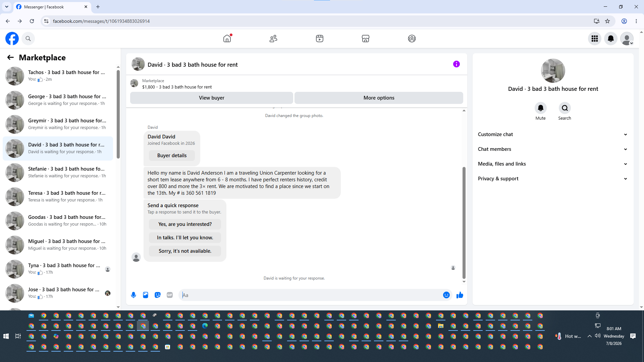This screenshot has height=362, width=644.
Task: Open the listing thumbnail in Marketplace banner
Action: (x=134, y=83)
